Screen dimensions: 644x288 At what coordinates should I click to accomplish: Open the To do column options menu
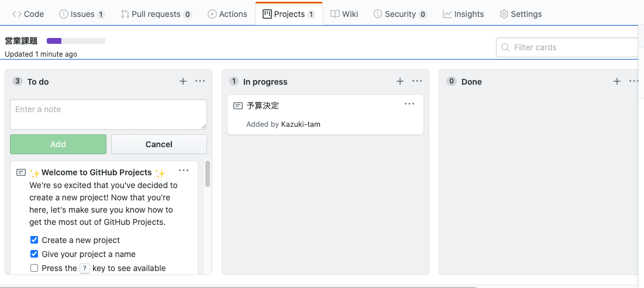tap(200, 81)
